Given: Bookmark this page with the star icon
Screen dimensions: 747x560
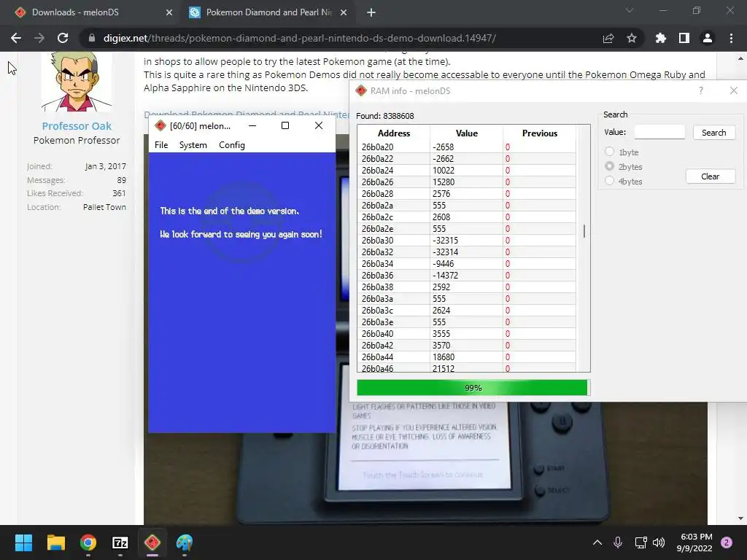Looking at the screenshot, I should coord(632,38).
